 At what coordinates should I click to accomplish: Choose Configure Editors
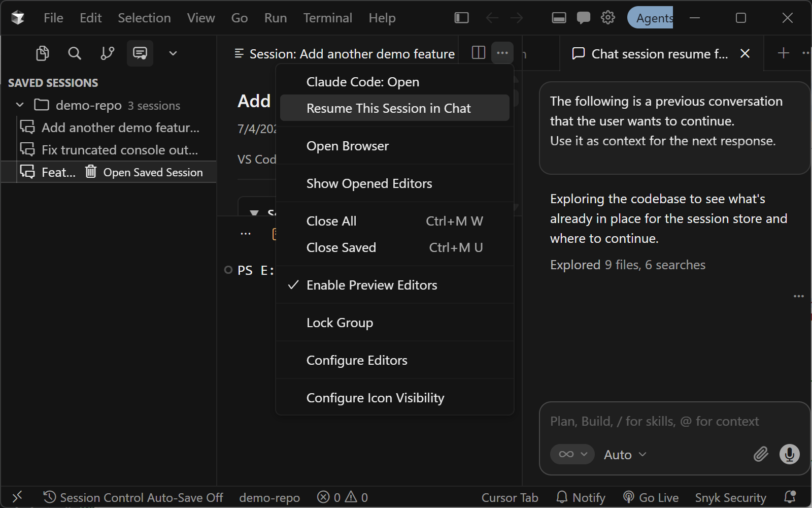(394, 360)
